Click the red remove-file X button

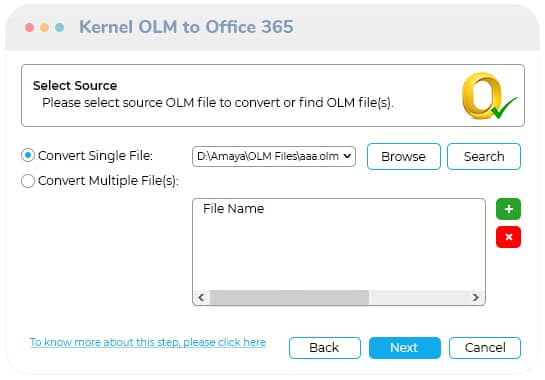pyautogui.click(x=508, y=237)
